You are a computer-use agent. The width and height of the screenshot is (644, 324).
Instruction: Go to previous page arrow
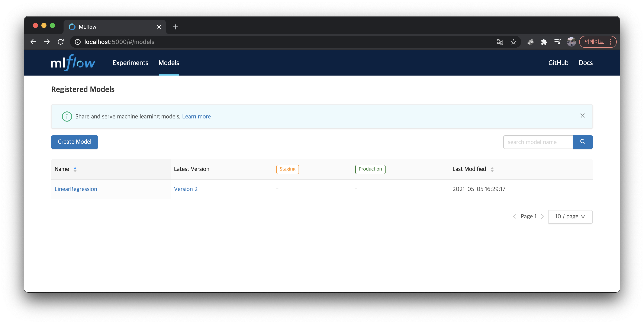tap(515, 216)
